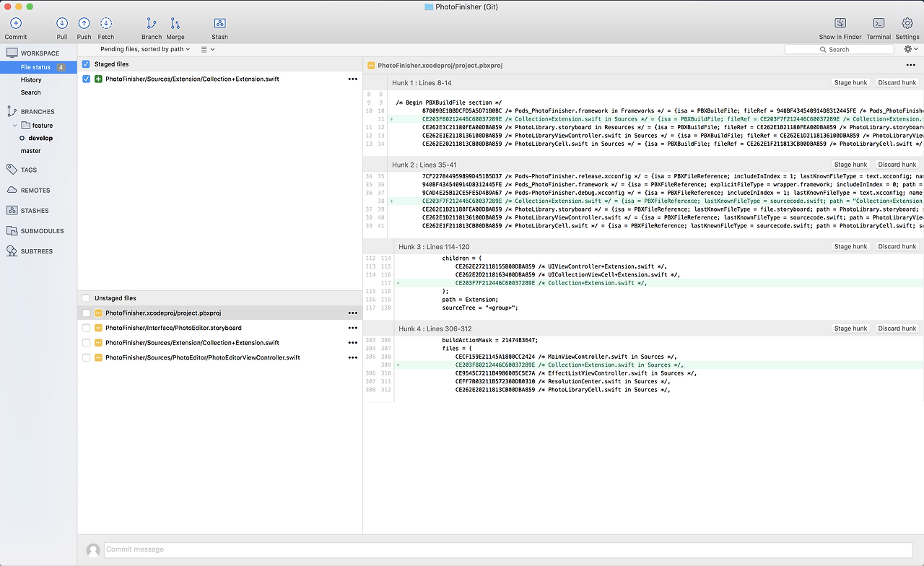Click the commit author avatar
The width and height of the screenshot is (924, 566).
point(93,550)
